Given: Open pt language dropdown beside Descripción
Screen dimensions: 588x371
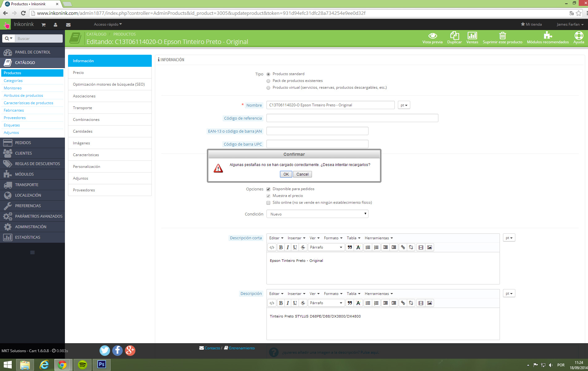Looking at the screenshot, I should click(x=509, y=293).
